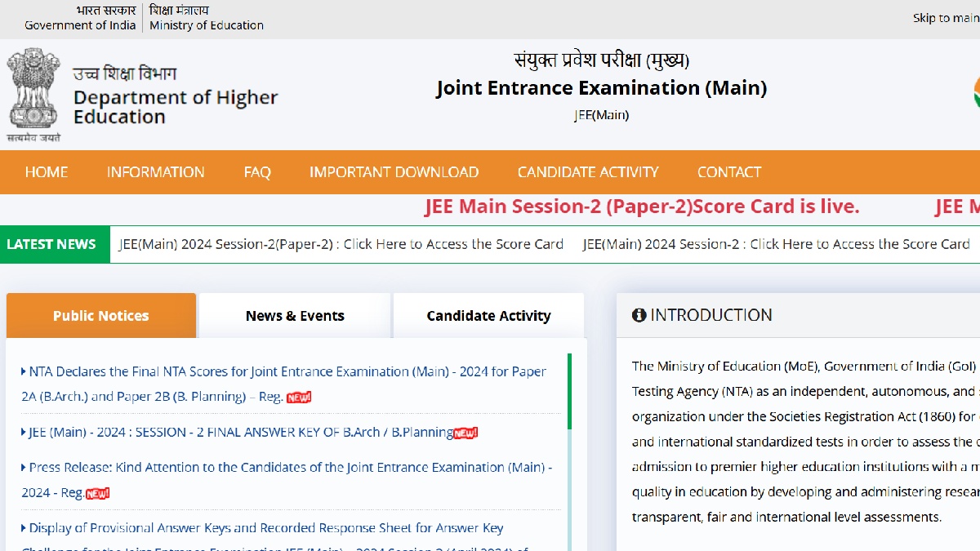Open Session-2 (Paper-2) Score Card news link
Image resolution: width=980 pixels, height=551 pixels.
(x=341, y=244)
